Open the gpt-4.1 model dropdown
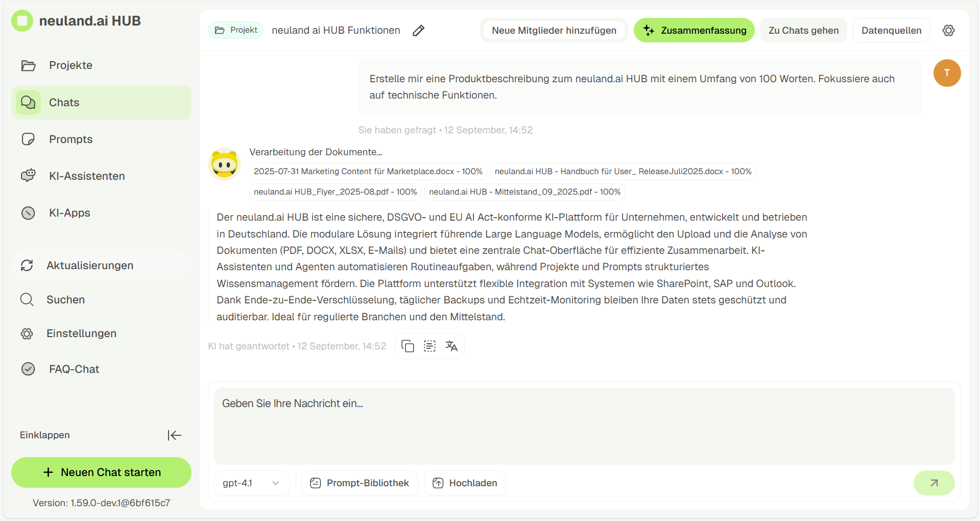 [x=251, y=483]
